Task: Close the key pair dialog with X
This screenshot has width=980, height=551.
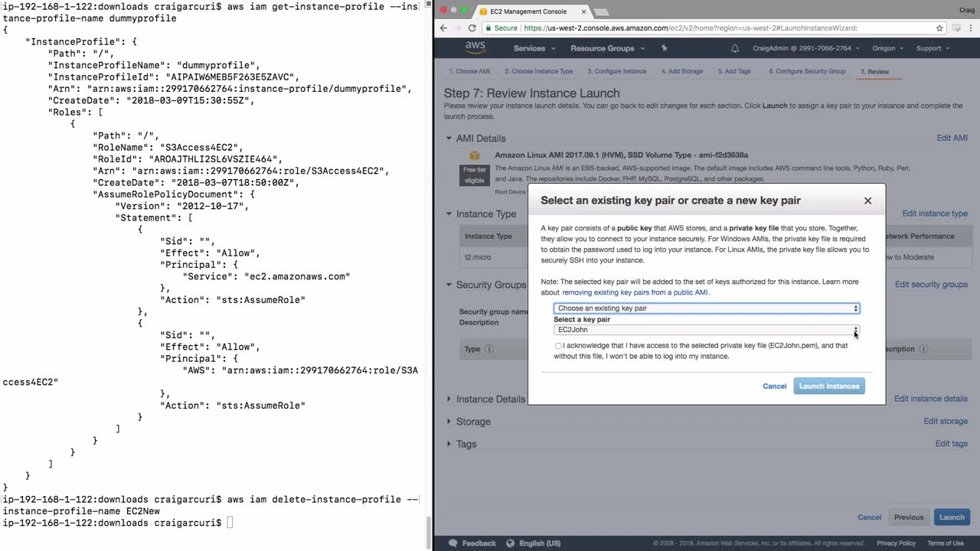Action: pos(867,201)
